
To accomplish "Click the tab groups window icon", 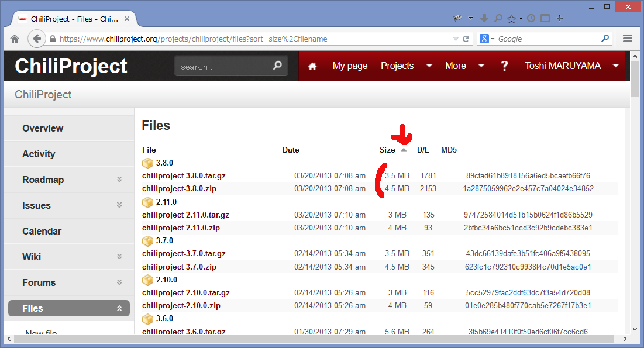I will tap(545, 18).
